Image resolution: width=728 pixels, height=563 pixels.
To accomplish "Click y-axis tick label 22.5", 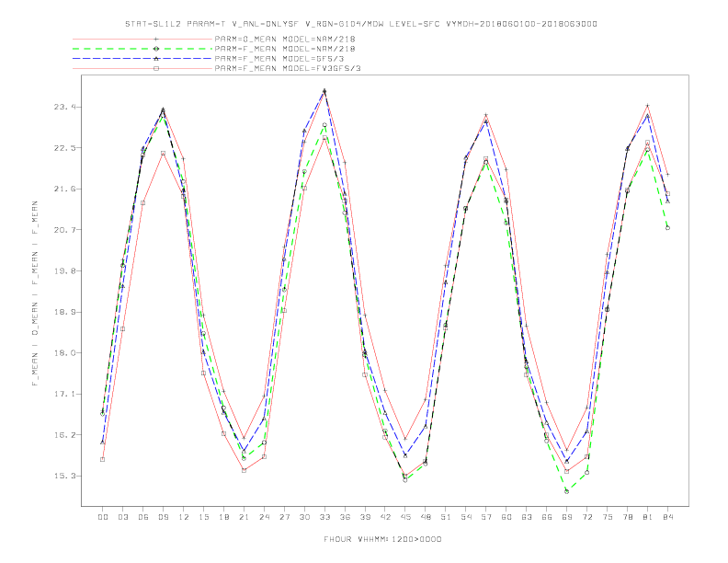I will tap(64, 148).
